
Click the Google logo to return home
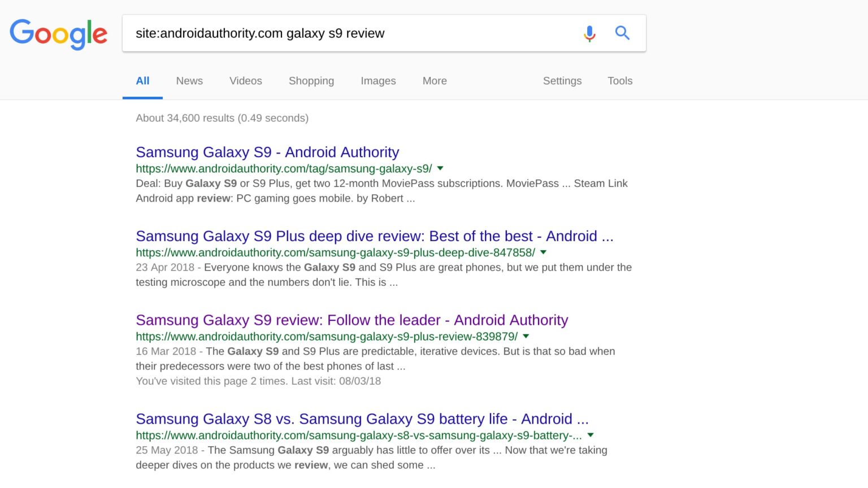click(x=58, y=34)
